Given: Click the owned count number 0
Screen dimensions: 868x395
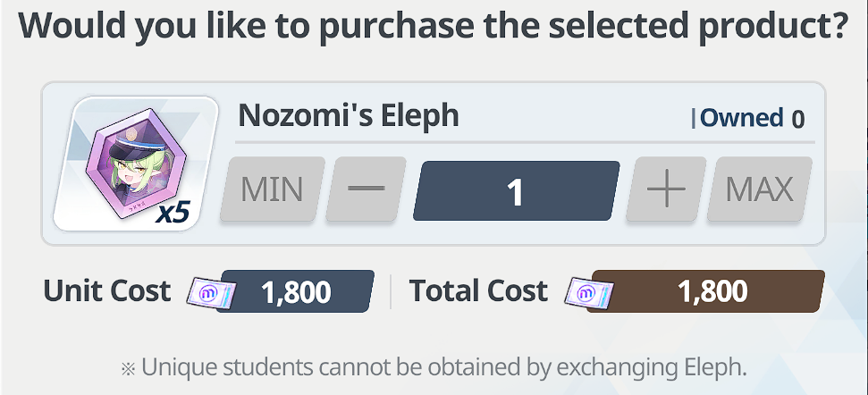Looking at the screenshot, I should pyautogui.click(x=797, y=119).
